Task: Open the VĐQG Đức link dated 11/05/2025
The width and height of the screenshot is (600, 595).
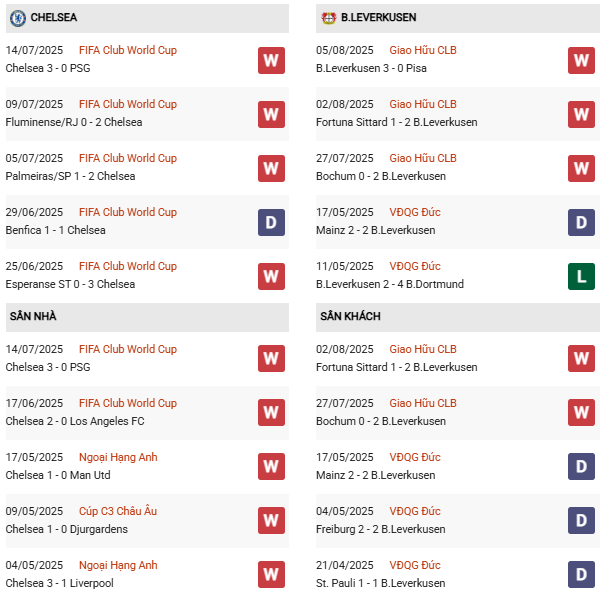Action: [415, 266]
